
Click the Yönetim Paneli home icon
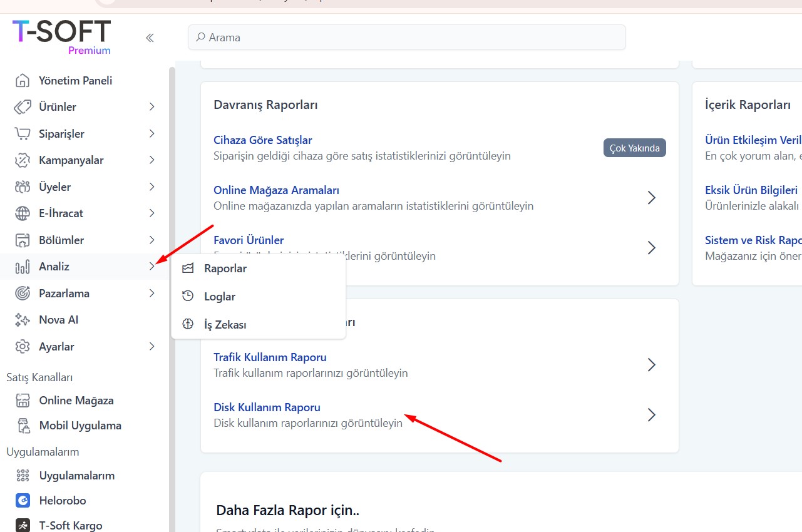click(x=23, y=81)
